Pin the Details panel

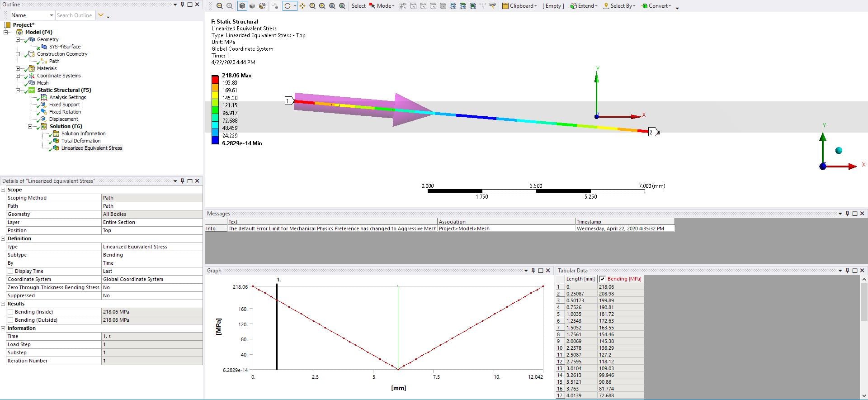pos(183,181)
